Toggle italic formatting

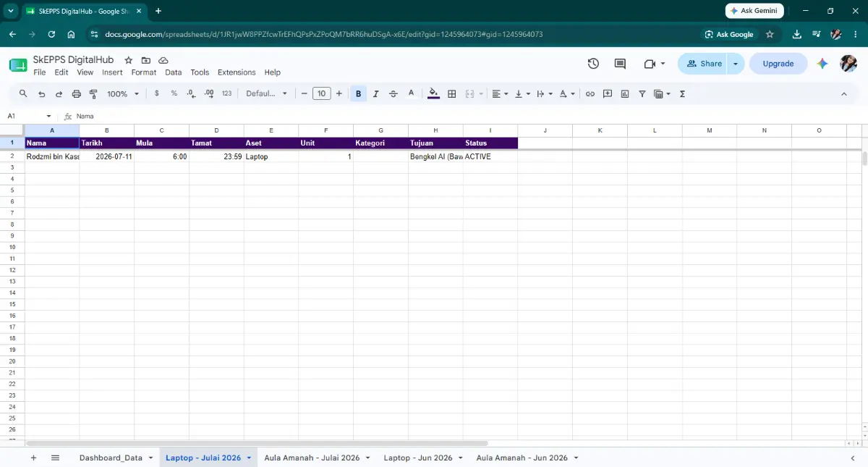375,93
